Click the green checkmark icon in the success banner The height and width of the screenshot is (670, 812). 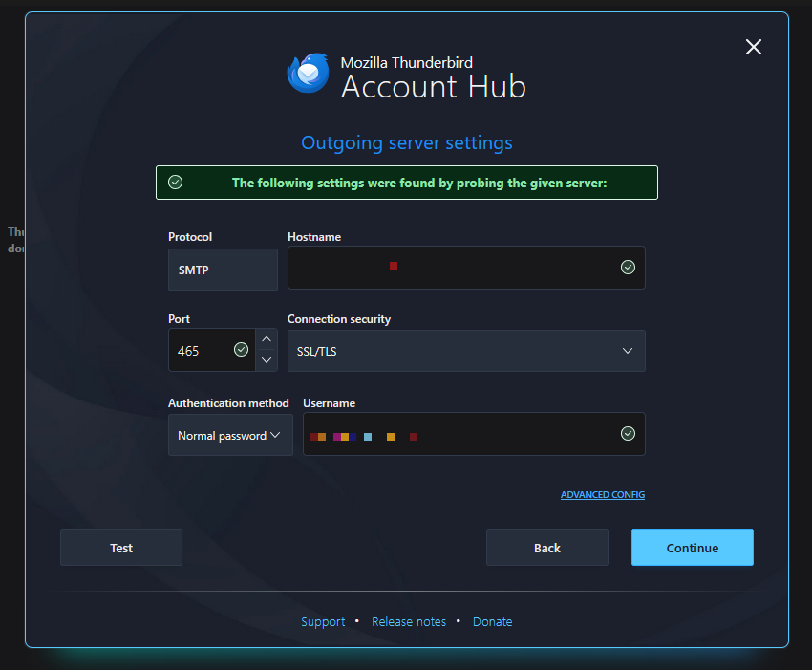coord(176,183)
